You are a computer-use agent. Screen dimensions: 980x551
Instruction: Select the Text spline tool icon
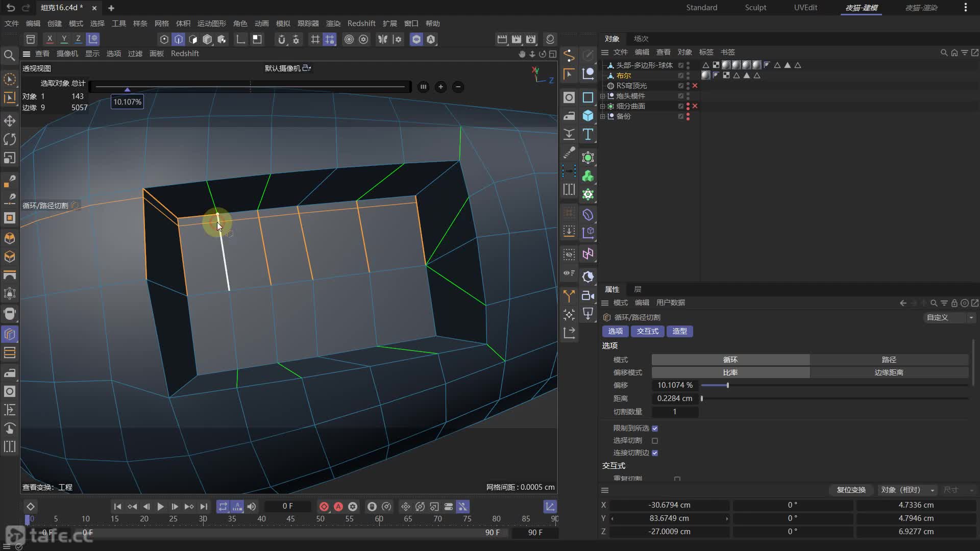point(588,134)
